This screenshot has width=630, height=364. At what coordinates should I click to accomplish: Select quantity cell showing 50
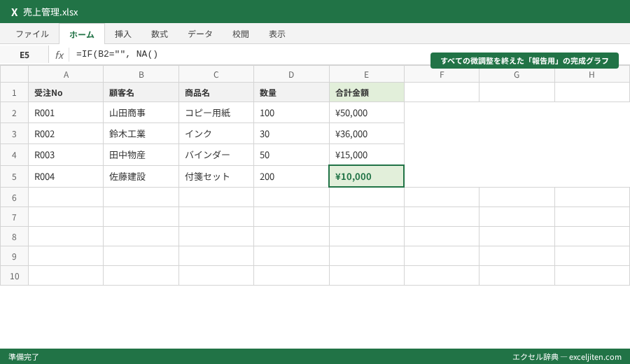pyautogui.click(x=291, y=155)
